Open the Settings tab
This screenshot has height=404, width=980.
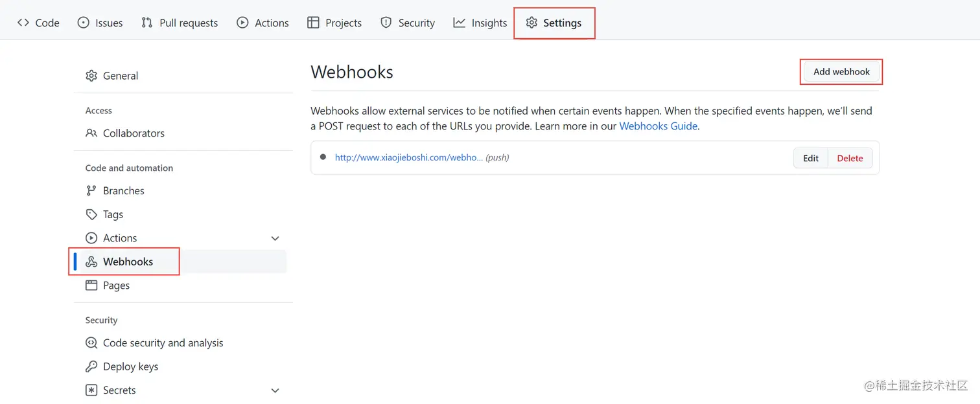pyautogui.click(x=554, y=23)
